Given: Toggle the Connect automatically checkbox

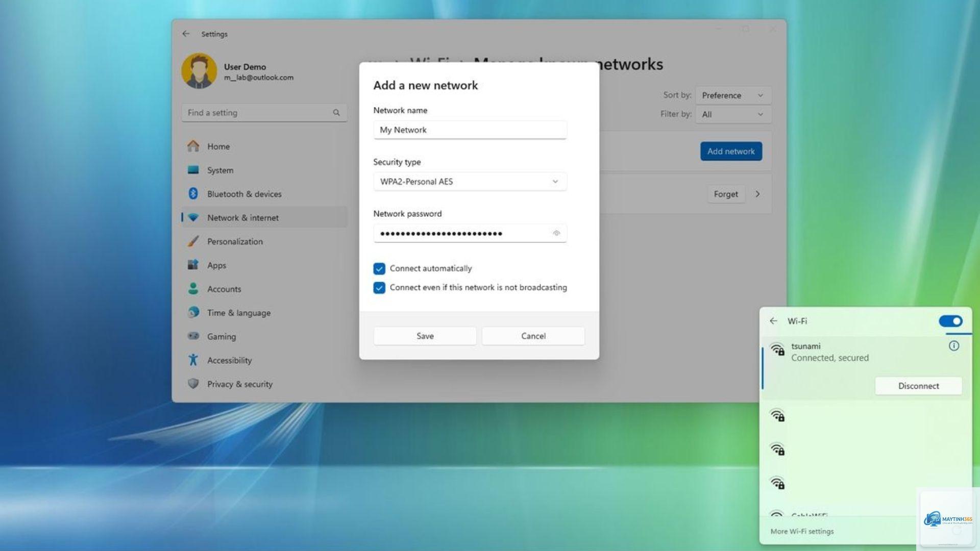Looking at the screenshot, I should click(379, 268).
